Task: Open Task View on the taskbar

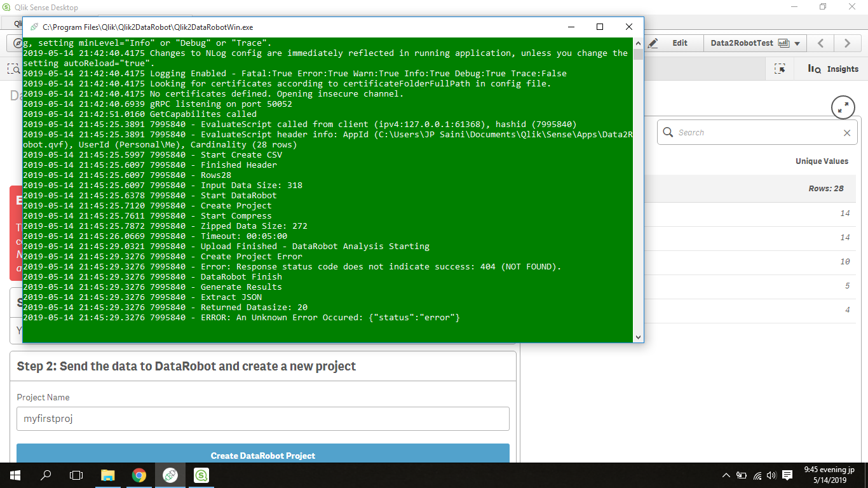Action: pos(76,475)
